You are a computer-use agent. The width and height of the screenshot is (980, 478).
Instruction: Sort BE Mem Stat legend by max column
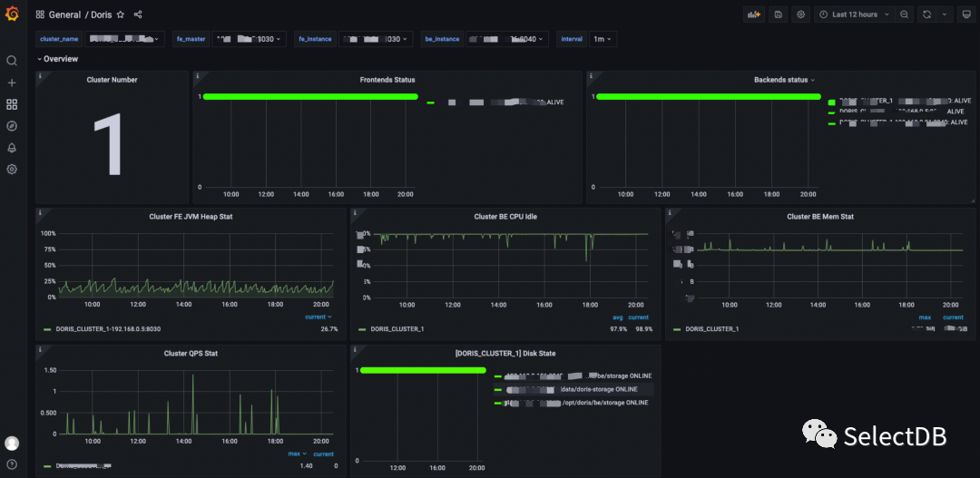tap(925, 317)
